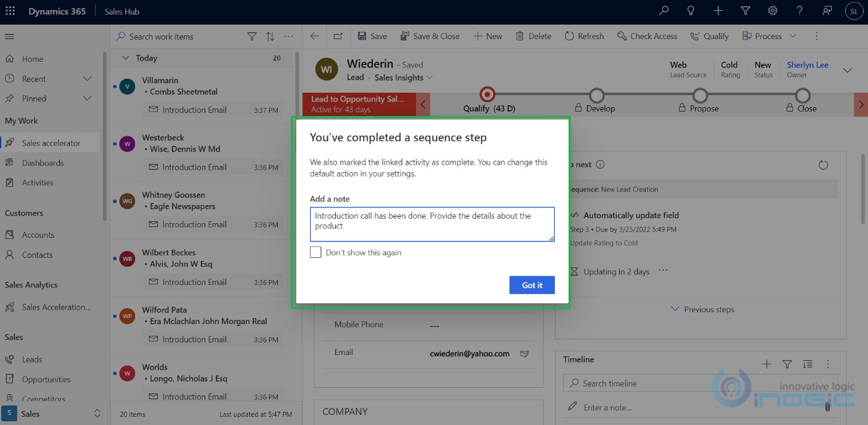Select the Develop stage circle
Image resolution: width=868 pixels, height=425 pixels.
point(597,95)
